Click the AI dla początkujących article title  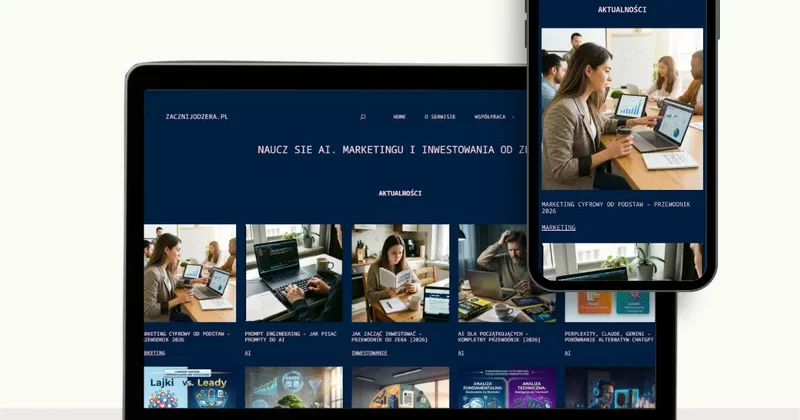point(504,336)
